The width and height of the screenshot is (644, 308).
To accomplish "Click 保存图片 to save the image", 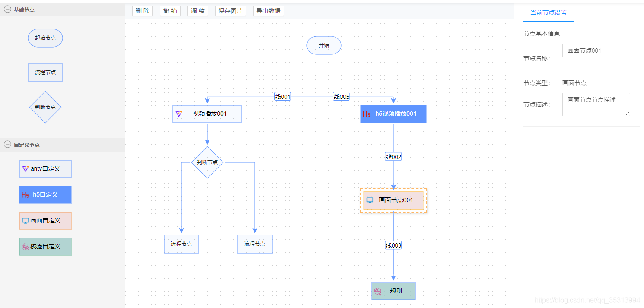I will click(230, 10).
